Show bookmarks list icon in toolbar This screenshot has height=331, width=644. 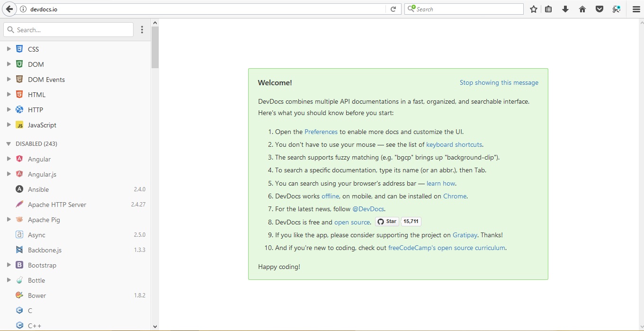548,9
